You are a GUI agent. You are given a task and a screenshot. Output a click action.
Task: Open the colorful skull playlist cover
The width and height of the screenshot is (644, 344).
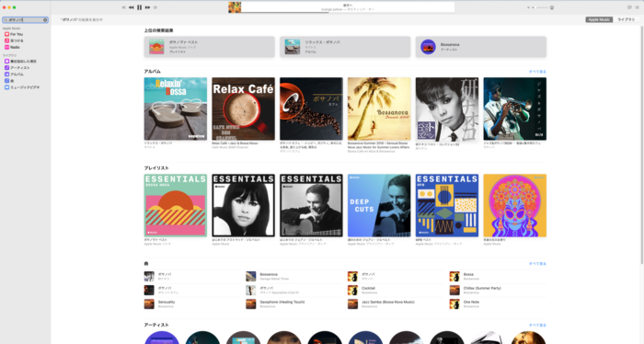pyautogui.click(x=515, y=205)
